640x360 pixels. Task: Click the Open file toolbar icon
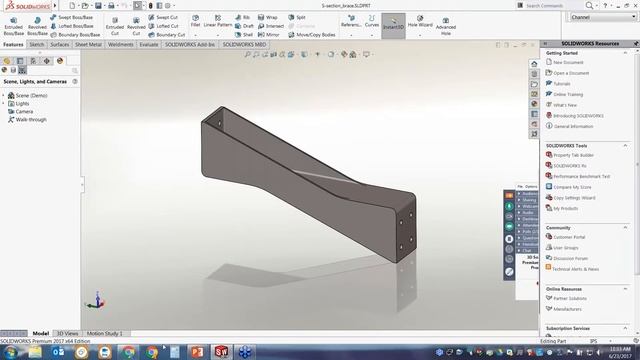pos(85,6)
